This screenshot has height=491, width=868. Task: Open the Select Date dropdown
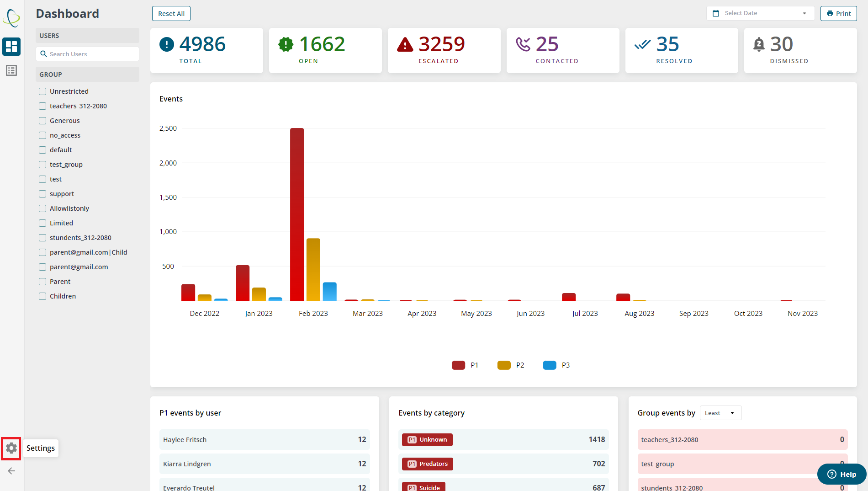(760, 13)
